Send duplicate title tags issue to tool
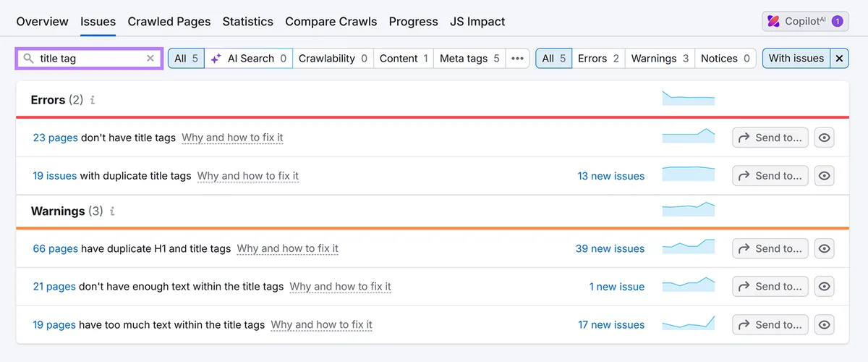Image resolution: width=868 pixels, height=362 pixels. (770, 176)
